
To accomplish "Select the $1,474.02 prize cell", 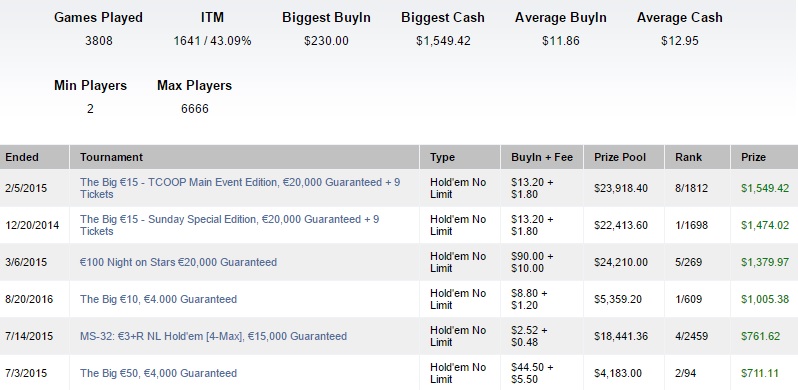I will pos(764,225).
